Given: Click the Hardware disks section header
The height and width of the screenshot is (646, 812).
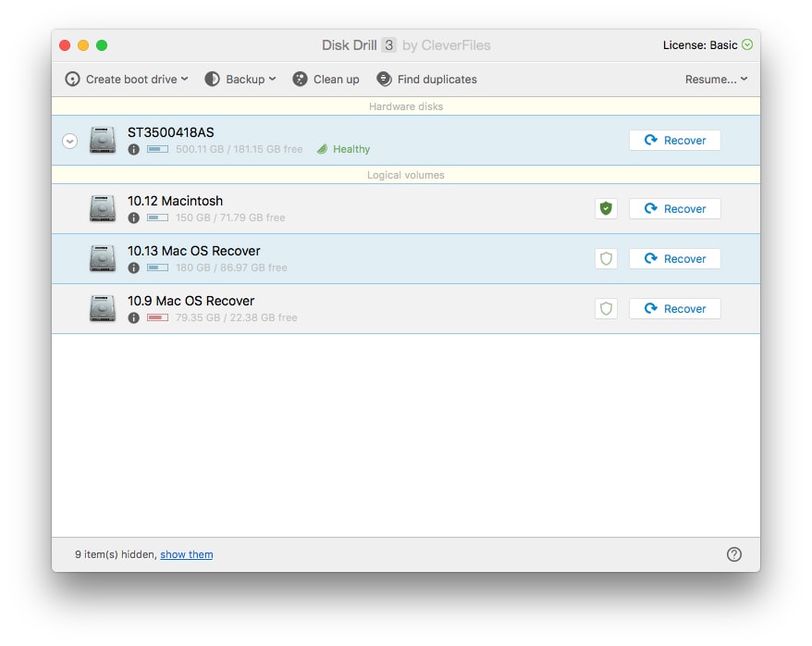Looking at the screenshot, I should click(406, 106).
